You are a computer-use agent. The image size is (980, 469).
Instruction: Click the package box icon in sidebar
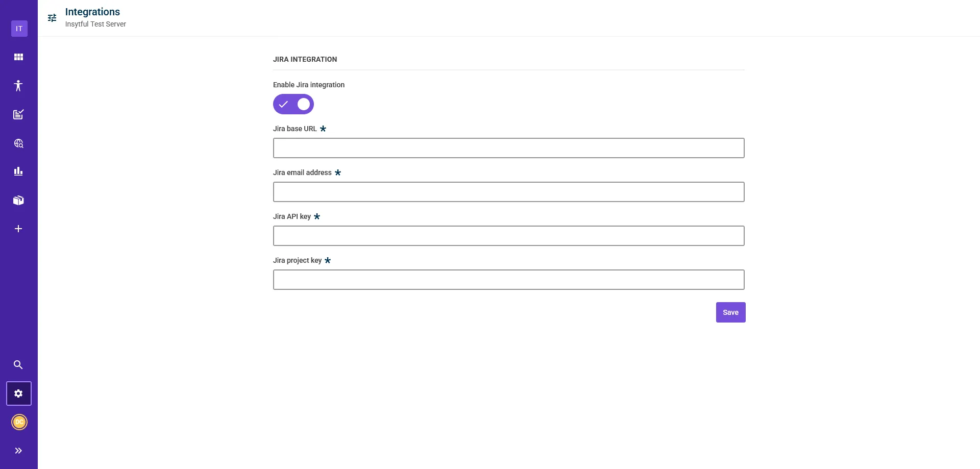point(18,200)
